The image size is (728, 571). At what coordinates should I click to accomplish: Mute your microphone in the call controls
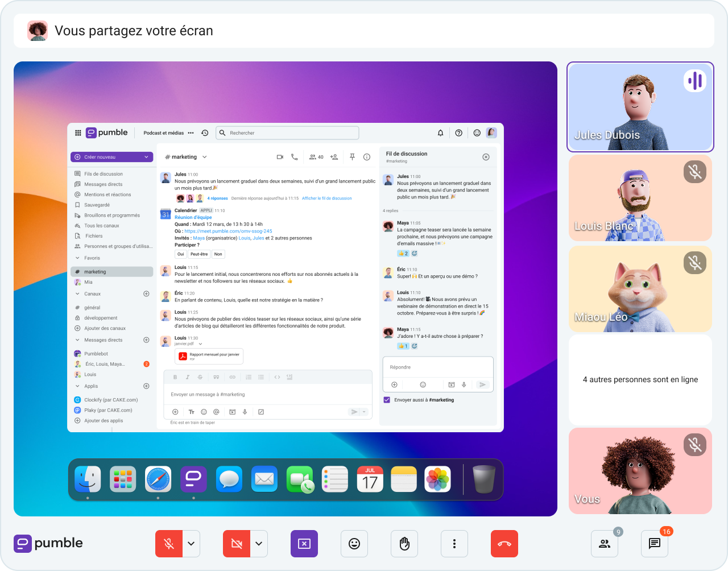(169, 543)
